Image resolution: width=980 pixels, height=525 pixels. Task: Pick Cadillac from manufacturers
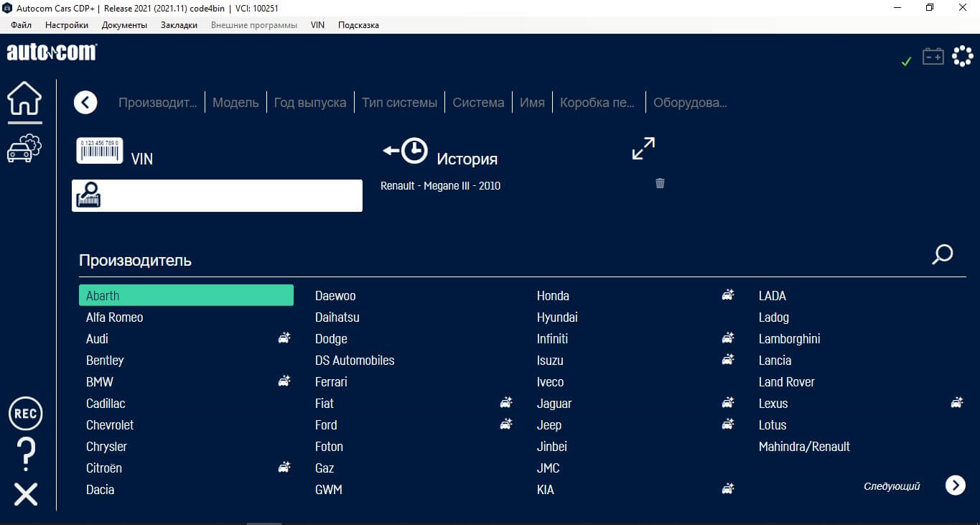[x=106, y=403]
